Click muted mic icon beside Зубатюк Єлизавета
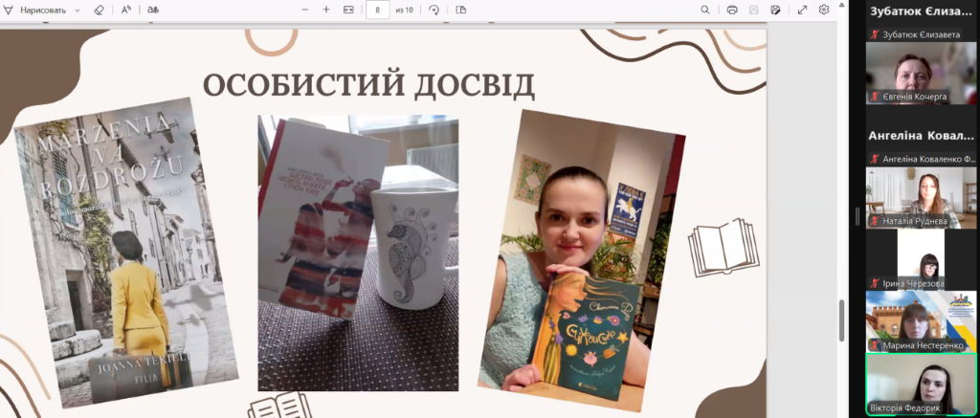Screen dimensions: 980x418 [876, 35]
